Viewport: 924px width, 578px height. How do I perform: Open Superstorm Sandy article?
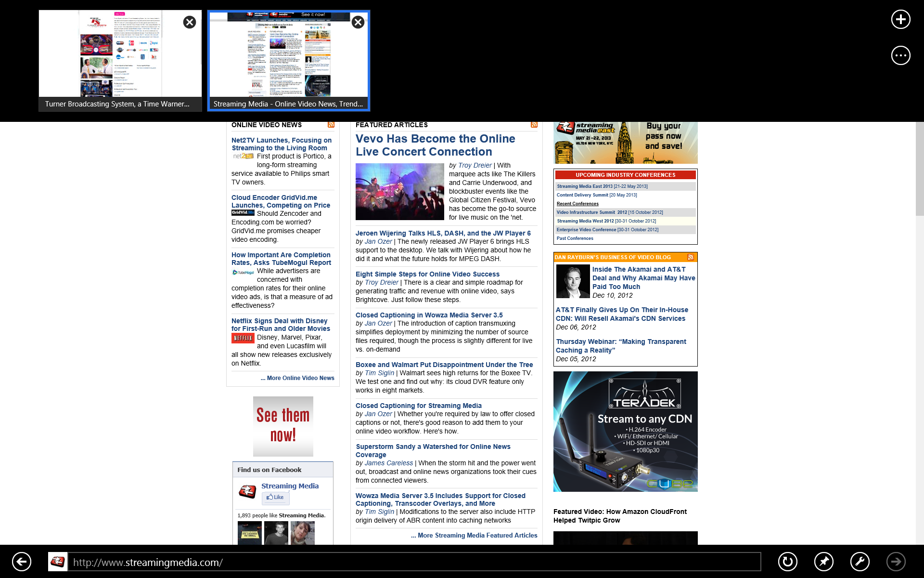(433, 450)
